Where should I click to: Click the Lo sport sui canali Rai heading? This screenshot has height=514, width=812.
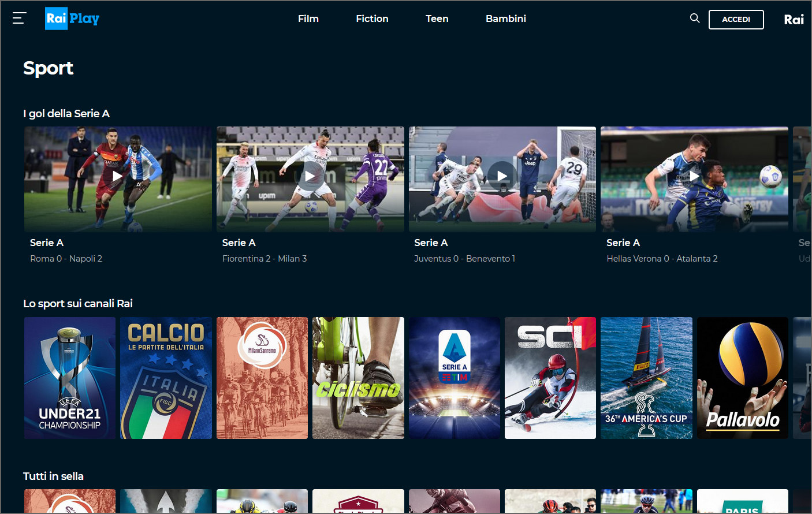(x=78, y=304)
